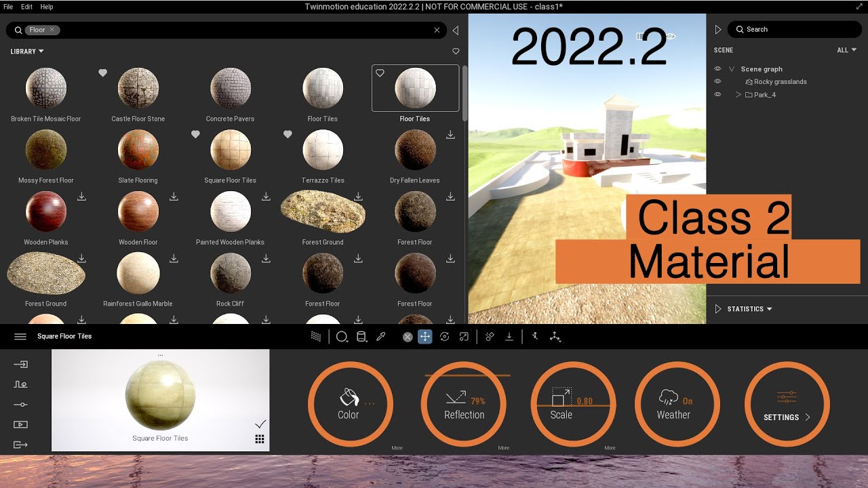Open the File menu
Viewport: 868px width, 488px height.
click(x=8, y=7)
